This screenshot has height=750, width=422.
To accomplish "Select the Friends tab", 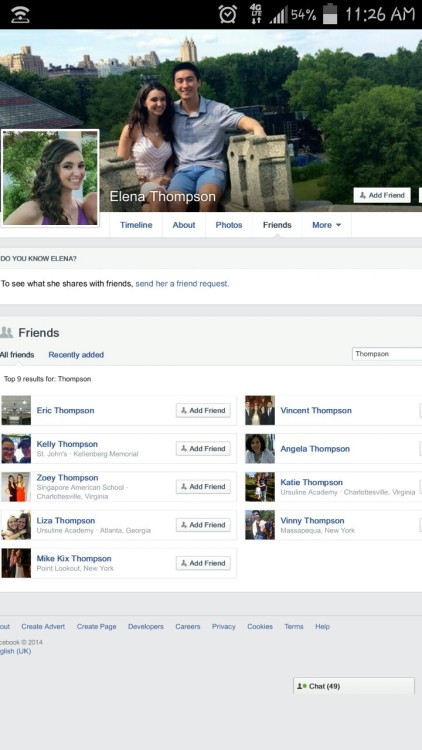I will pyautogui.click(x=277, y=225).
